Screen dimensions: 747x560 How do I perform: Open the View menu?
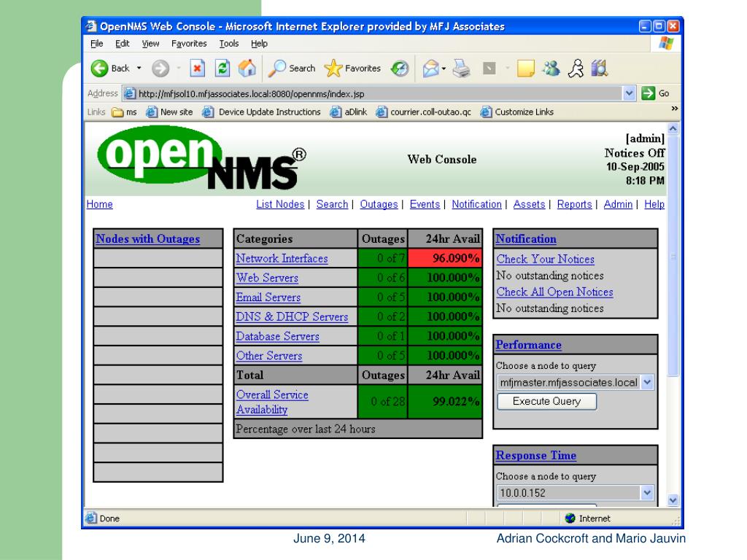(150, 44)
